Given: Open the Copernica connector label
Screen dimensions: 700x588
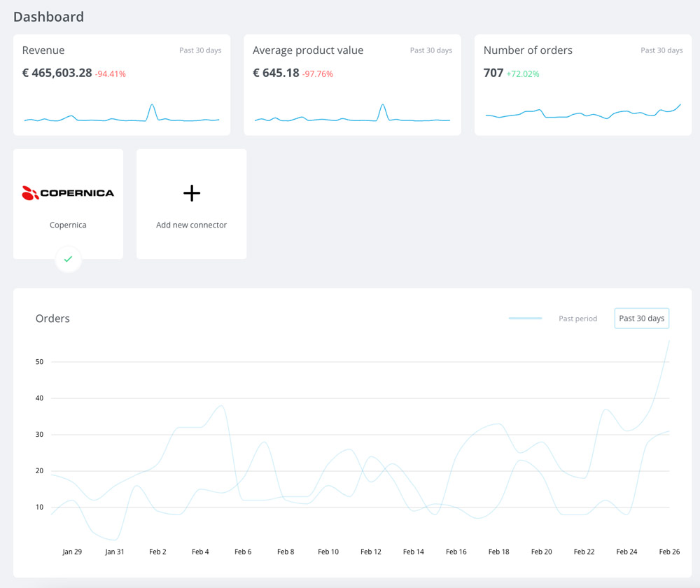Looking at the screenshot, I should tap(68, 225).
